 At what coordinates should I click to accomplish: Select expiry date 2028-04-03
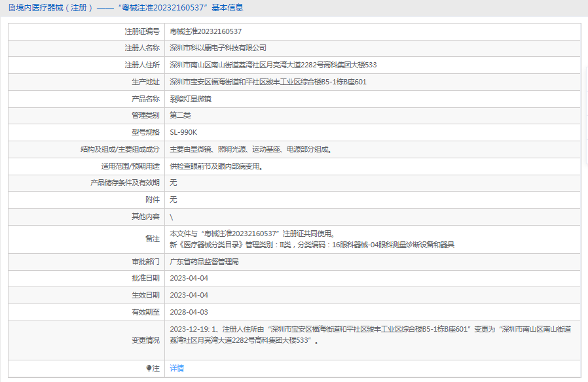[189, 313]
